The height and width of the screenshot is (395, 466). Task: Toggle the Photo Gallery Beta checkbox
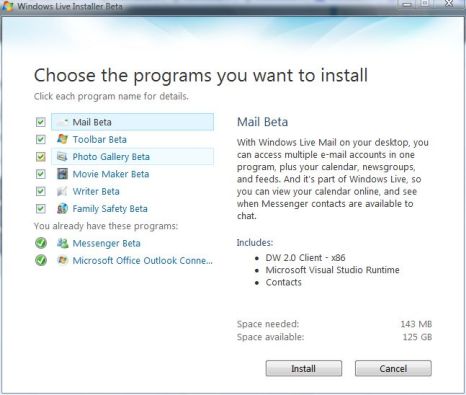(41, 157)
